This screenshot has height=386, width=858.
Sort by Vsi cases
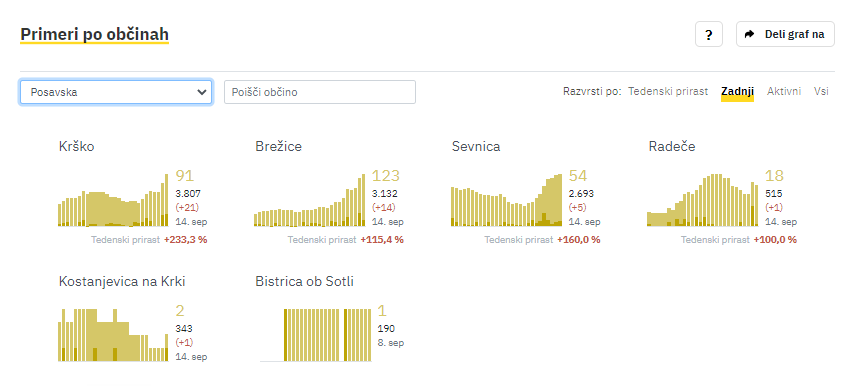tap(821, 91)
